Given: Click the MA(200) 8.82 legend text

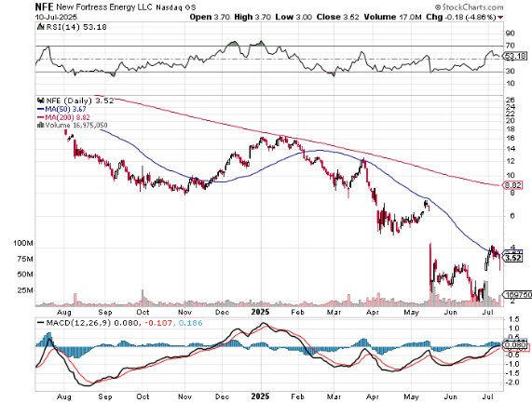Looking at the screenshot, I should coord(67,117).
